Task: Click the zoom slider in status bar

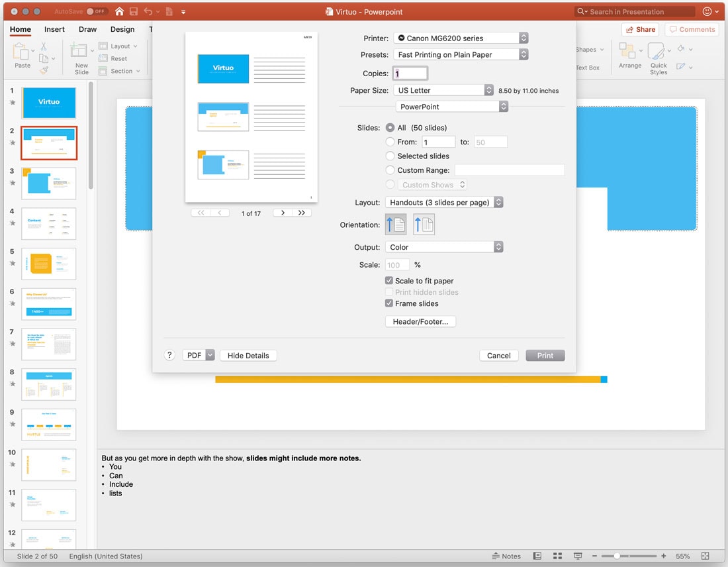Action: pyautogui.click(x=617, y=556)
